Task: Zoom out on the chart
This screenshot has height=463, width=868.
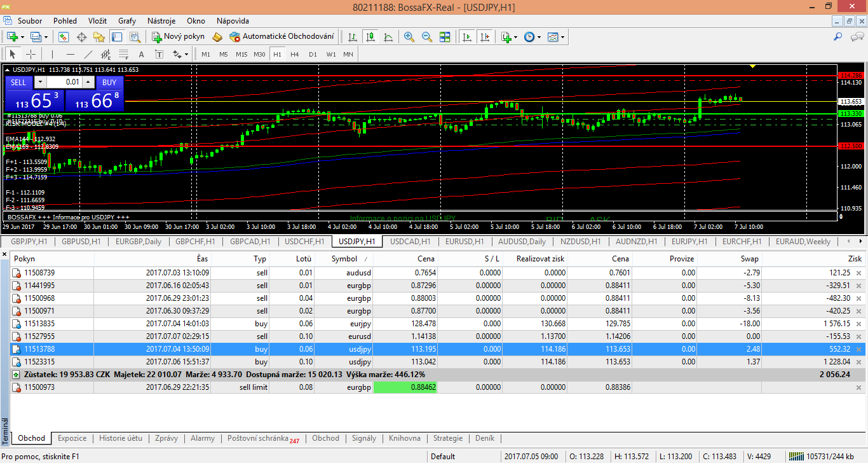Action: point(427,37)
